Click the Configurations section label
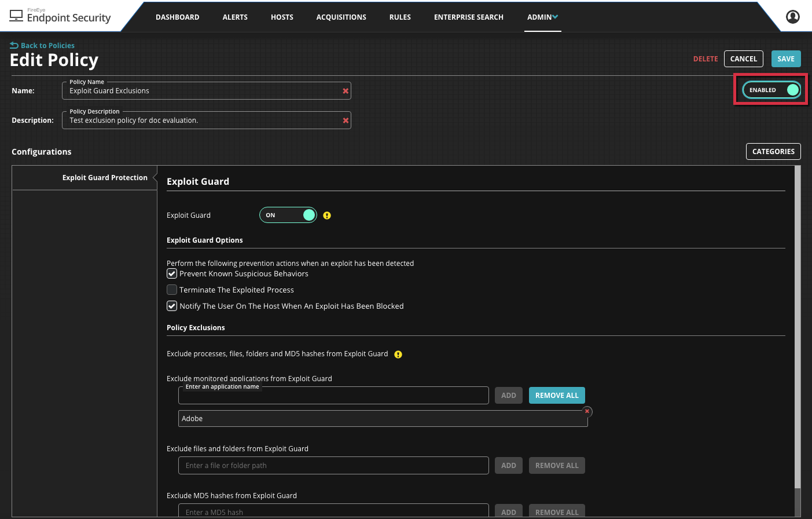The height and width of the screenshot is (519, 812). (42, 152)
